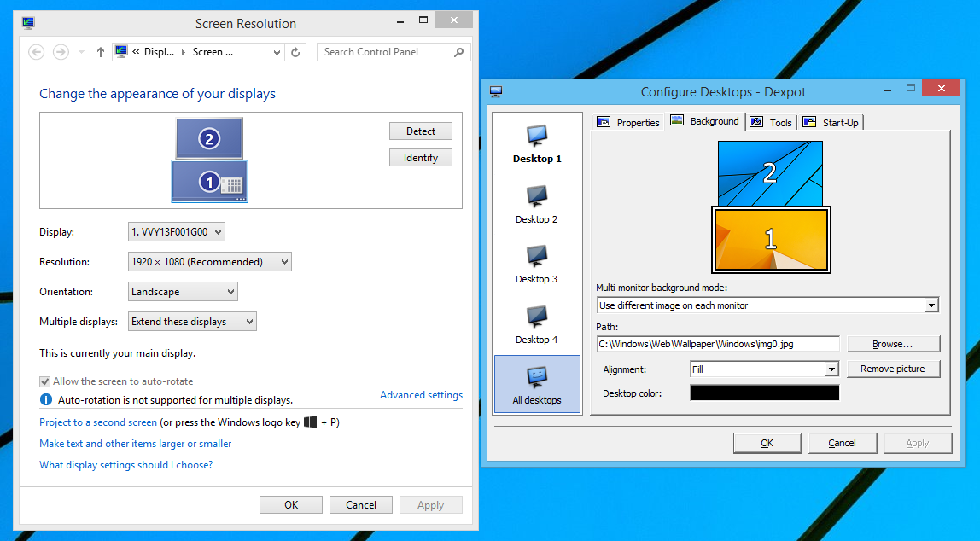Select monitor 2 thumbnail in Dexpot preview

tap(770, 173)
